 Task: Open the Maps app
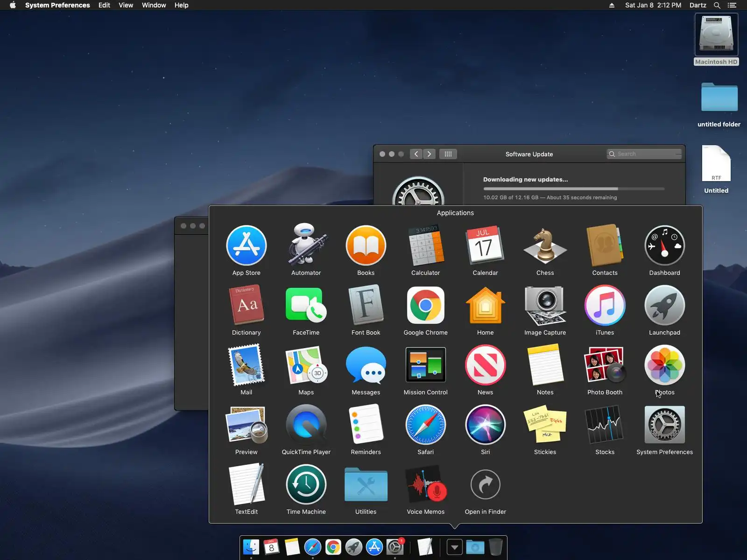(x=306, y=365)
